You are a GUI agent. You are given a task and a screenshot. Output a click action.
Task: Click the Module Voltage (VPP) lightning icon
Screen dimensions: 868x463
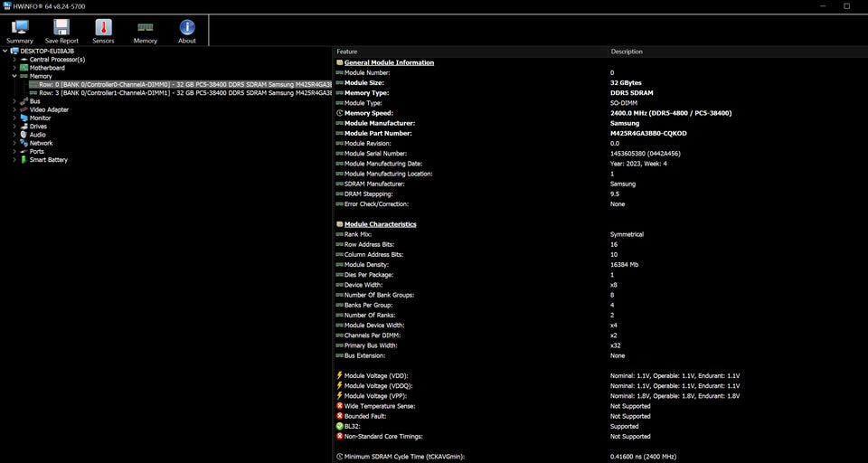339,396
